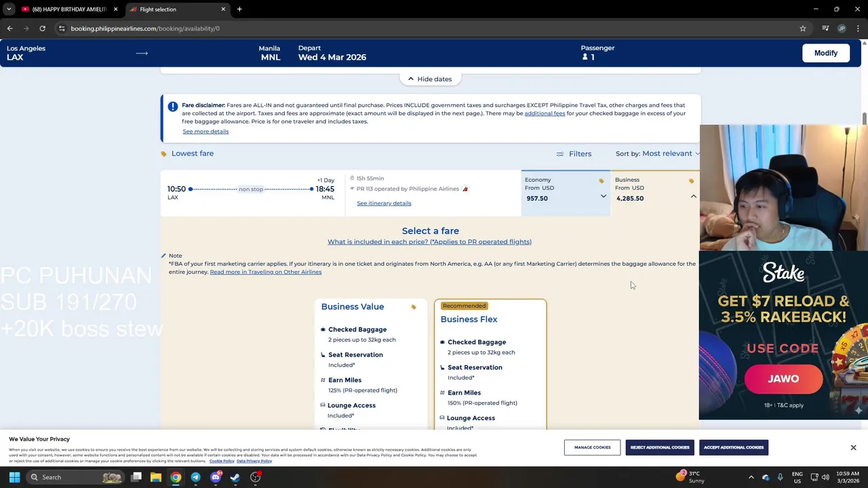Click the JAWO code button in Stake ad

[x=783, y=379]
